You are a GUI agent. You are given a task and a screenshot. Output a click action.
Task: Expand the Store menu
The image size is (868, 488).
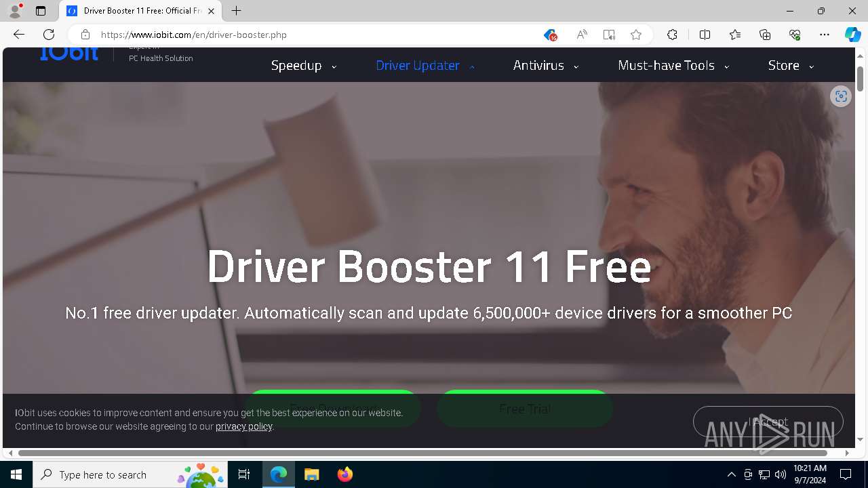tap(791, 65)
